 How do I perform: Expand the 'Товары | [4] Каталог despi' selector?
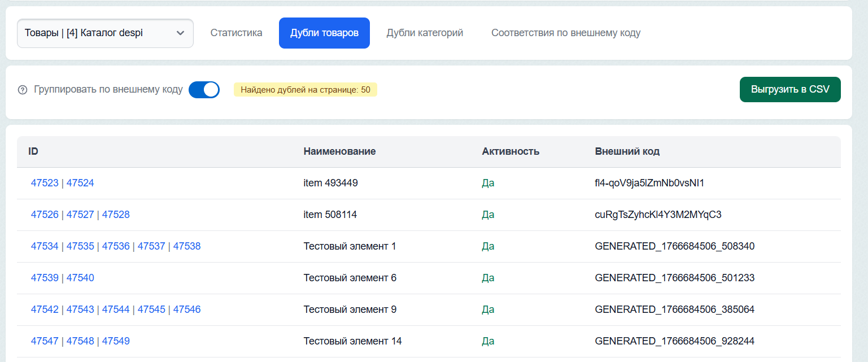[105, 33]
